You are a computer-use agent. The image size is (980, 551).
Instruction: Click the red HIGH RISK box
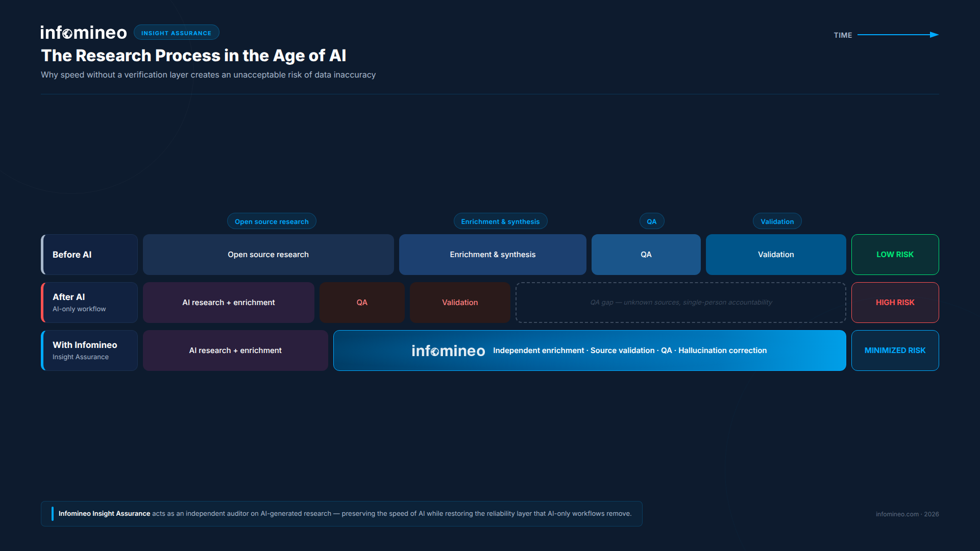[x=895, y=303]
